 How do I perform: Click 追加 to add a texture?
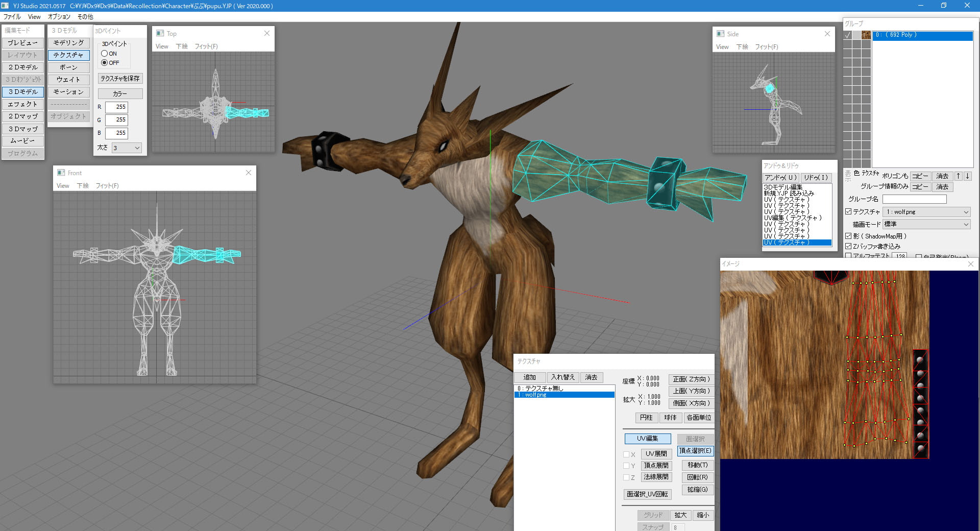click(530, 377)
